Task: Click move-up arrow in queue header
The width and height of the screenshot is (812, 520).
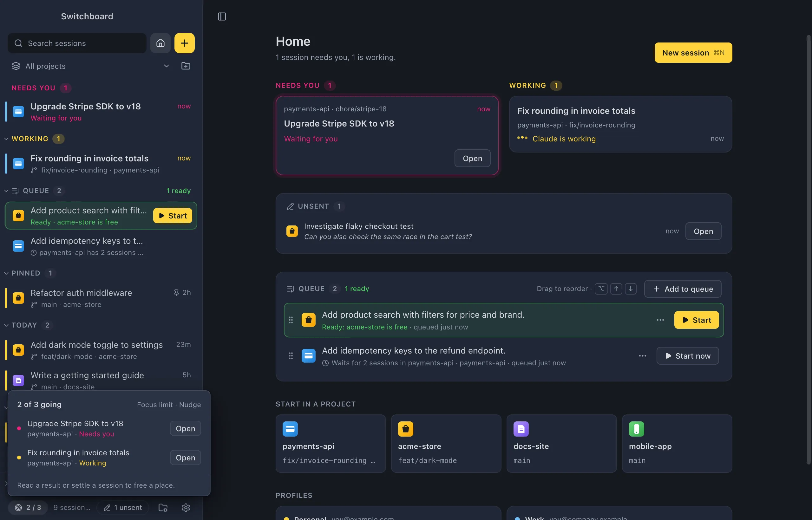Action: tap(616, 289)
